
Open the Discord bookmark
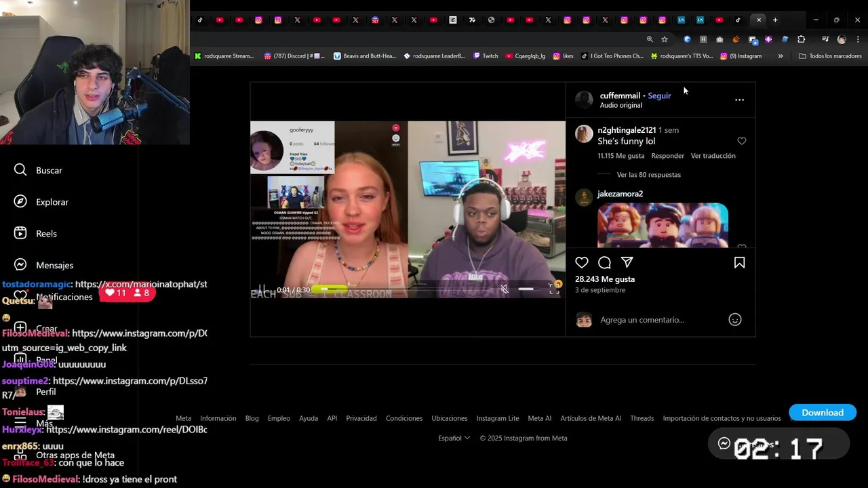pyautogui.click(x=294, y=56)
